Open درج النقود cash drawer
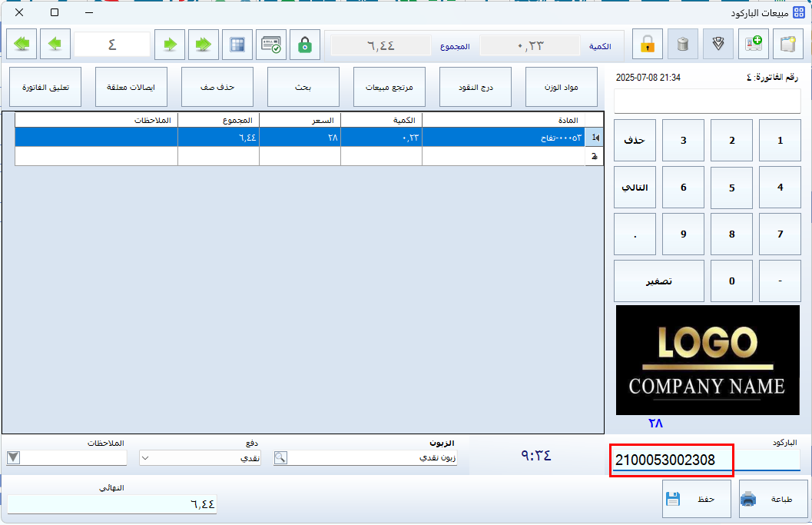Screen dimensions: 812x525 [476, 87]
